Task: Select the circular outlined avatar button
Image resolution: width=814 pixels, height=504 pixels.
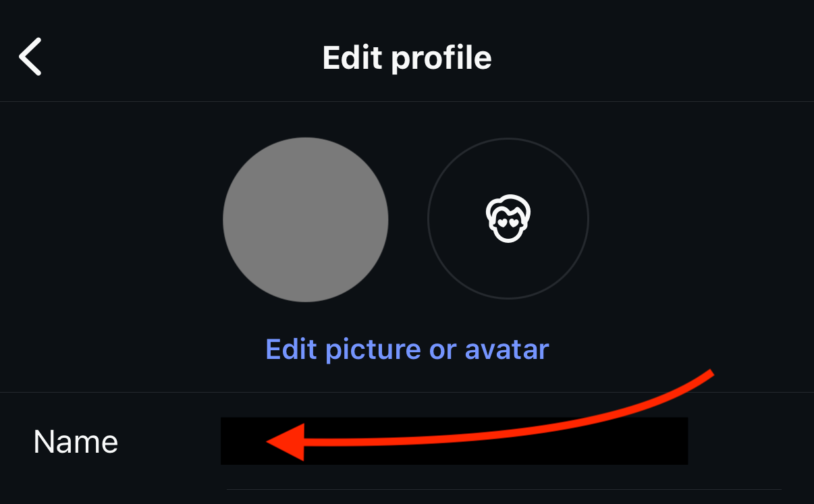Action: coord(508,219)
